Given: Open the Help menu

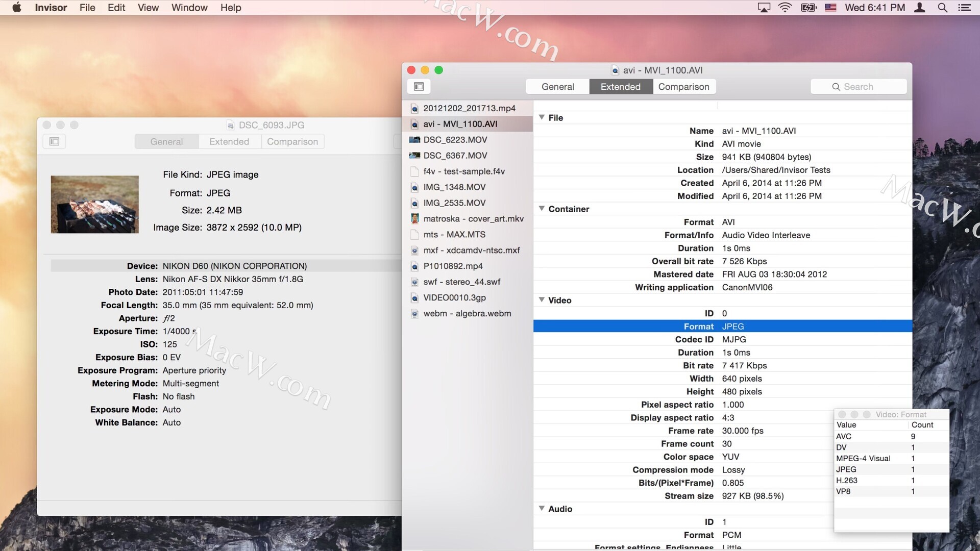Looking at the screenshot, I should pos(231,8).
